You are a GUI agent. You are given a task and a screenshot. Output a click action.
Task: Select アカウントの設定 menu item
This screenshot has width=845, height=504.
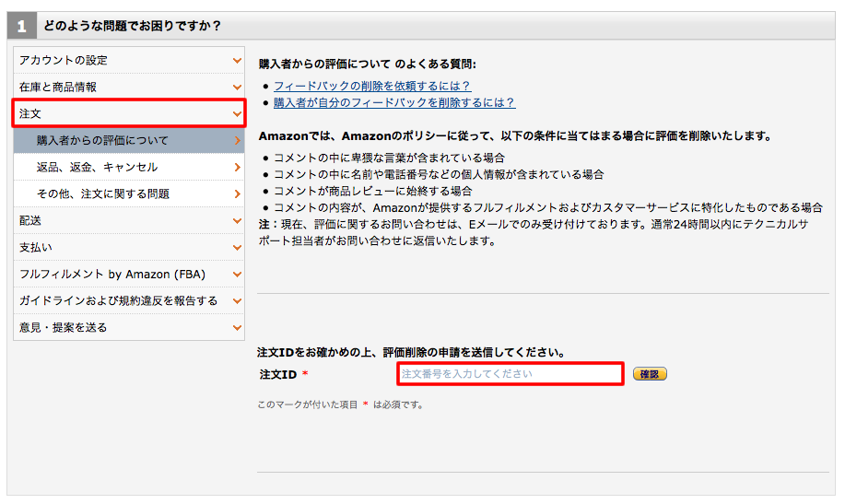(x=129, y=61)
